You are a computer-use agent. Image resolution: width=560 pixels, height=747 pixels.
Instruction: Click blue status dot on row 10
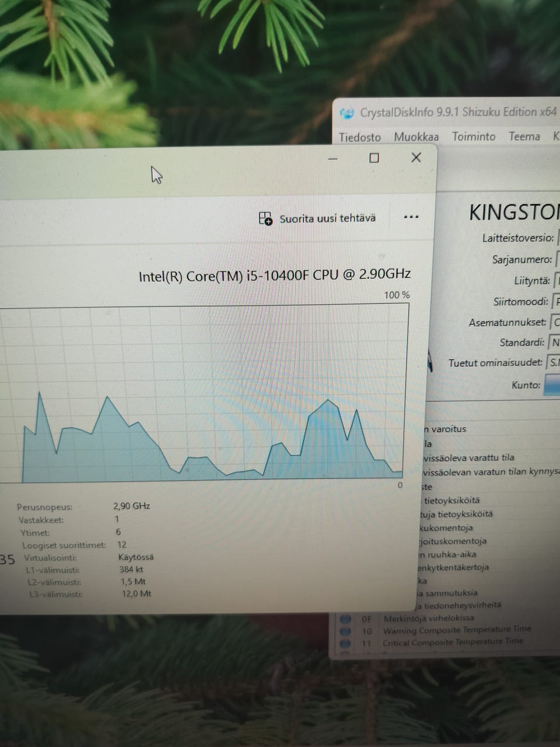click(345, 631)
